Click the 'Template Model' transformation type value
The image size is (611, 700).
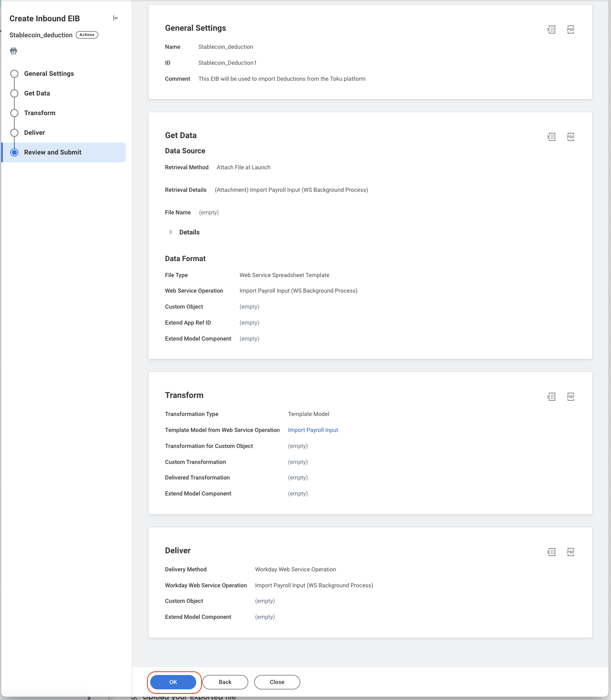(308, 414)
